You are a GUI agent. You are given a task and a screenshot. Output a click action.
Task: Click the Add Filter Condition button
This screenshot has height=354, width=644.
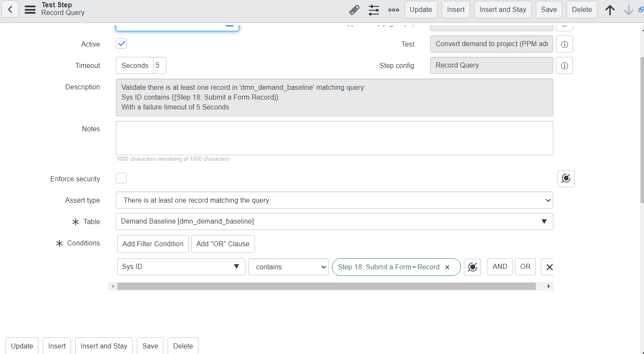(x=153, y=244)
